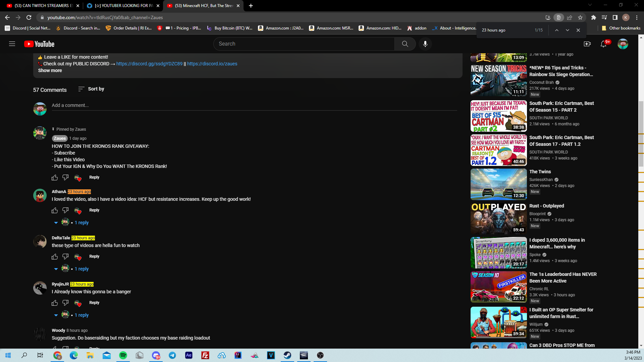Expand the 1 reply under RyujinJR's comment

click(x=82, y=315)
